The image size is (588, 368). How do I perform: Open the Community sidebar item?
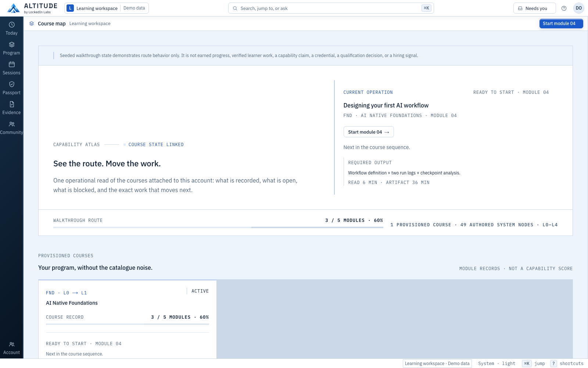pyautogui.click(x=11, y=128)
